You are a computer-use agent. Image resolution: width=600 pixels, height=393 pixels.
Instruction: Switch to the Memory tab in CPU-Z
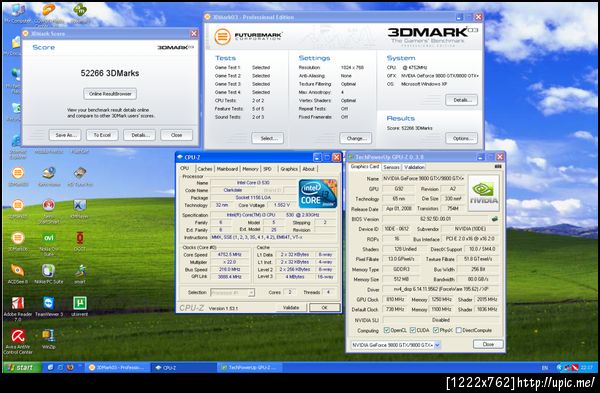[x=250, y=169]
